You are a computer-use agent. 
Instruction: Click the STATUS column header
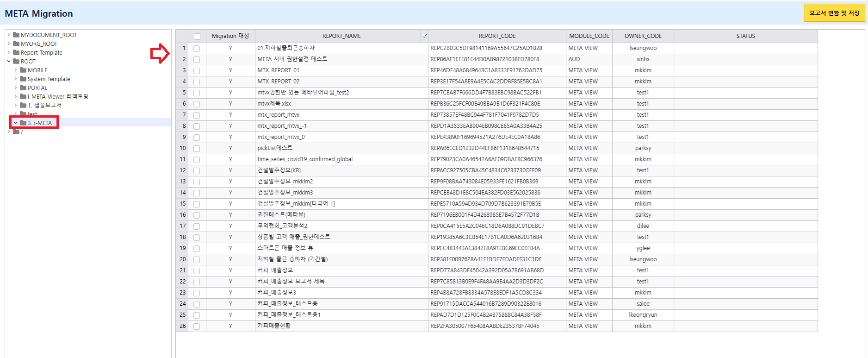pos(746,36)
